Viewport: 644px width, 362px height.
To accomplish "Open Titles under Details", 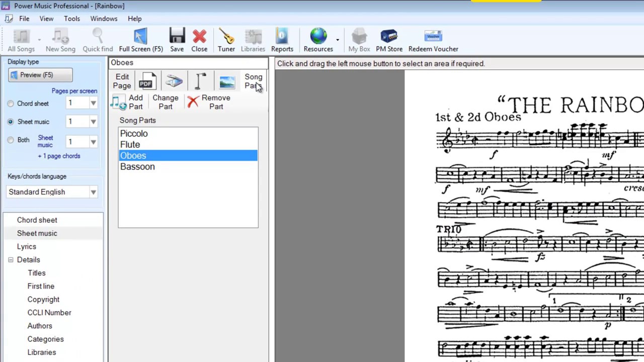I will click(x=37, y=273).
